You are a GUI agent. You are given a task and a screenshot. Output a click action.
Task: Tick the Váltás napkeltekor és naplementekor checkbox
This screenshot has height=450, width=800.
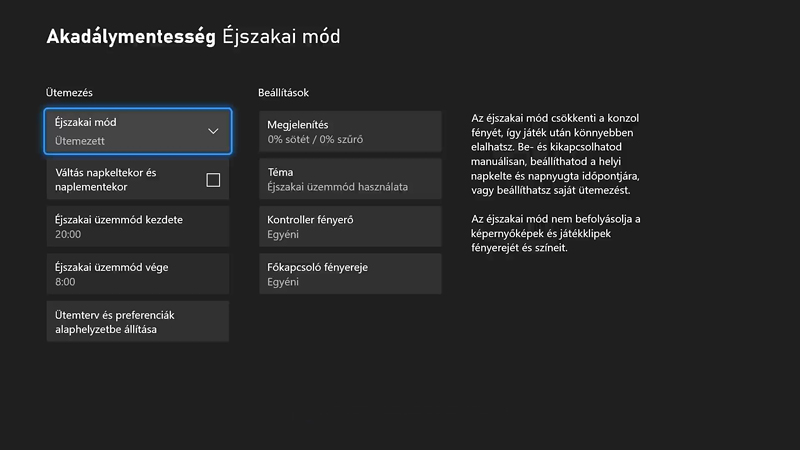point(213,180)
